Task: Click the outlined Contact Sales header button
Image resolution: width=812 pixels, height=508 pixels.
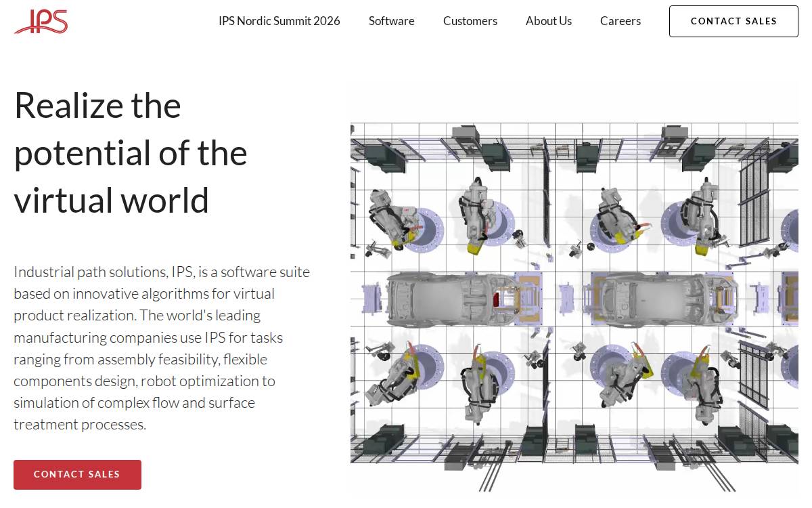Action: coord(734,21)
